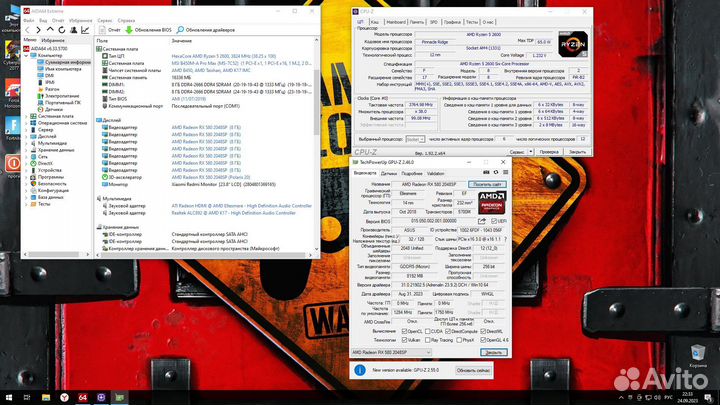Open Task View on the taskbar

[x=27, y=398]
